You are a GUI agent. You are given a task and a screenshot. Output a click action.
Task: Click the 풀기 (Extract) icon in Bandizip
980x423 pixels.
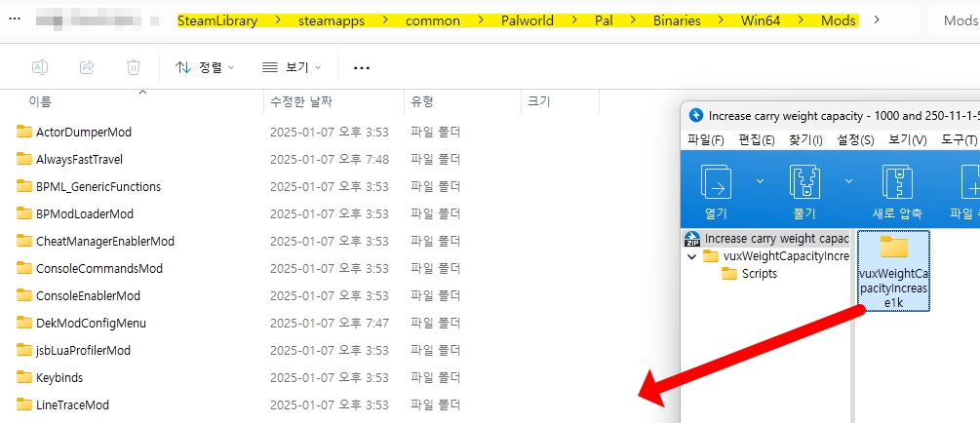[x=806, y=182]
